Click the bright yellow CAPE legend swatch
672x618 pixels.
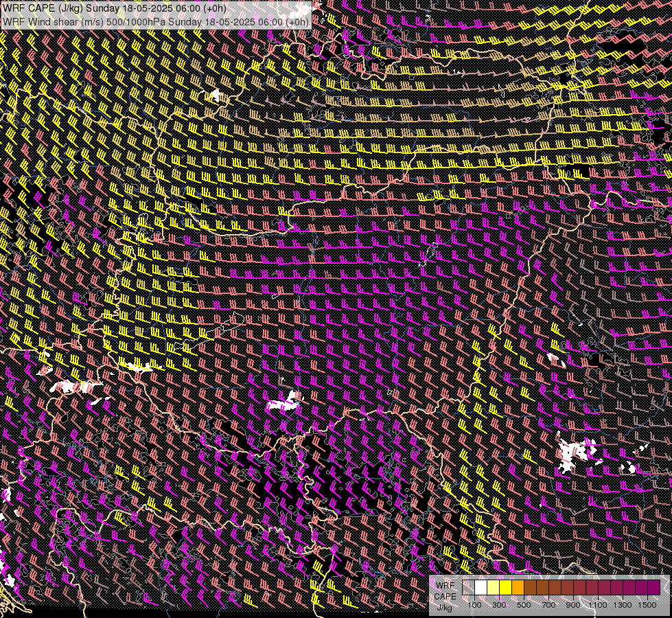pos(506,588)
